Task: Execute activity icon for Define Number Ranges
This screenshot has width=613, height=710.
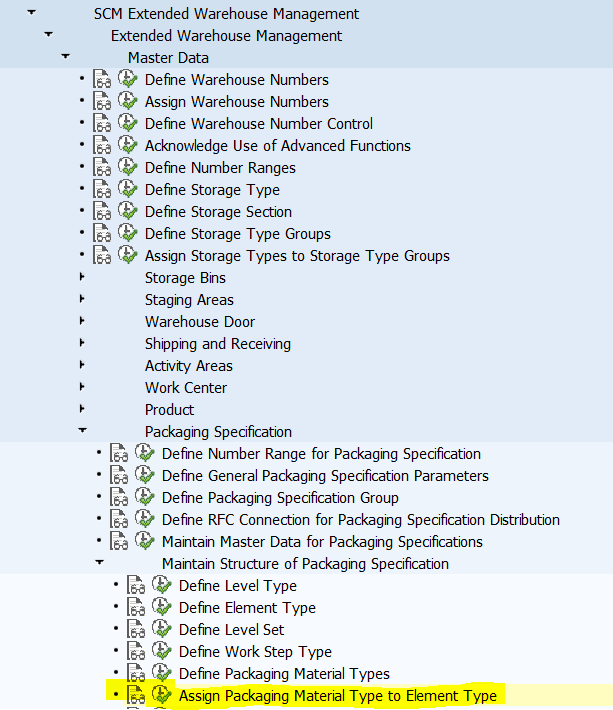Action: pos(128,167)
